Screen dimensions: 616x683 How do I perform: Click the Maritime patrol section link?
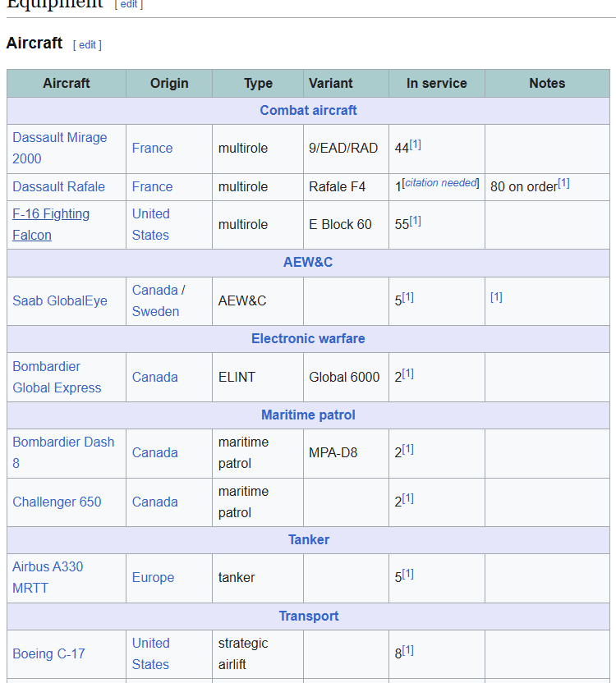(308, 415)
